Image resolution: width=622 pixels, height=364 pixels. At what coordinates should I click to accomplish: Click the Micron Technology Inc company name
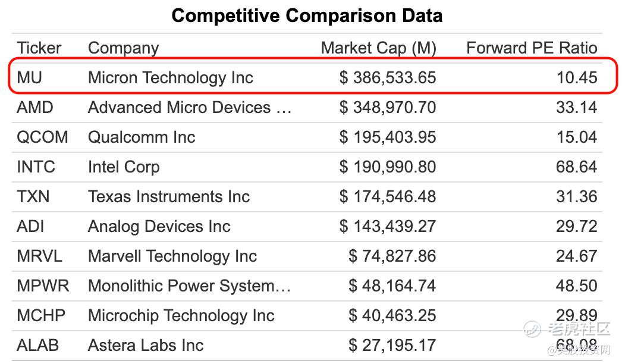click(170, 78)
